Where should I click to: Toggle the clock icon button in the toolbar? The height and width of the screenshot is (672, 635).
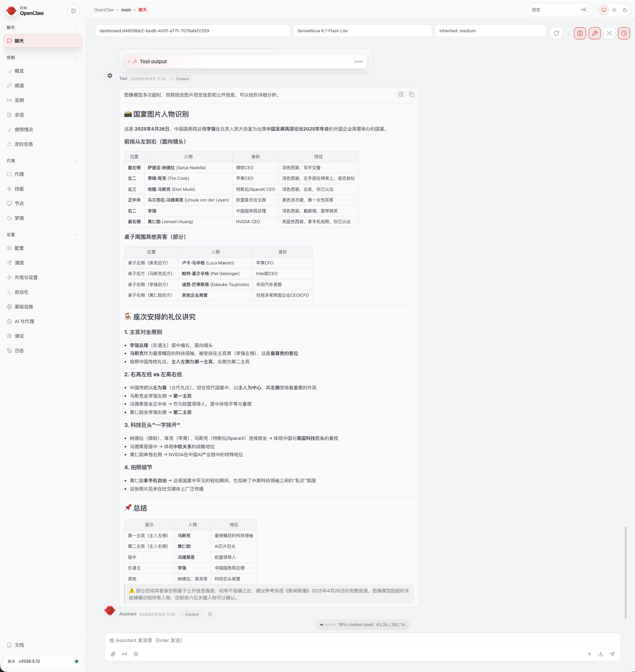pos(624,33)
